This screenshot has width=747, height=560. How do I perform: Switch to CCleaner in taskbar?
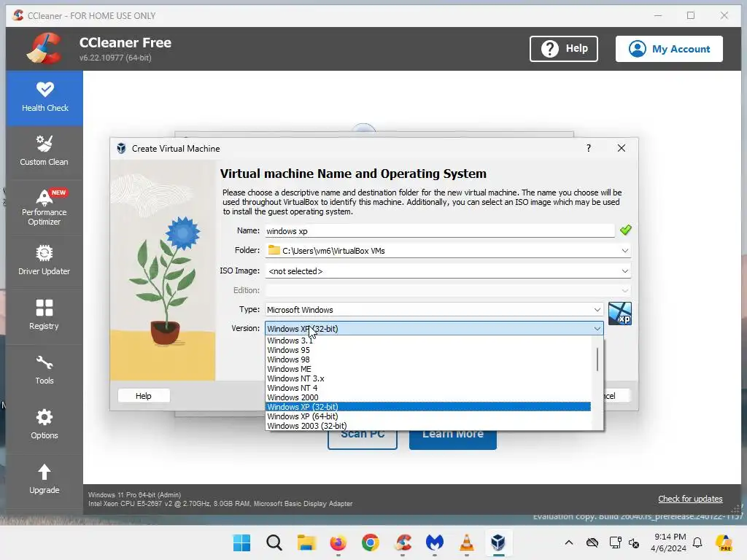[403, 542]
